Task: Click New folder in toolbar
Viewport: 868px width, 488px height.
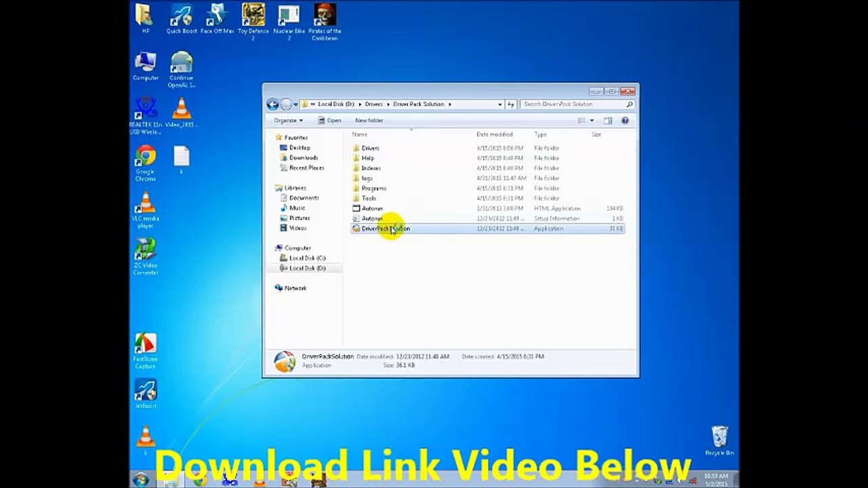Action: click(x=369, y=121)
